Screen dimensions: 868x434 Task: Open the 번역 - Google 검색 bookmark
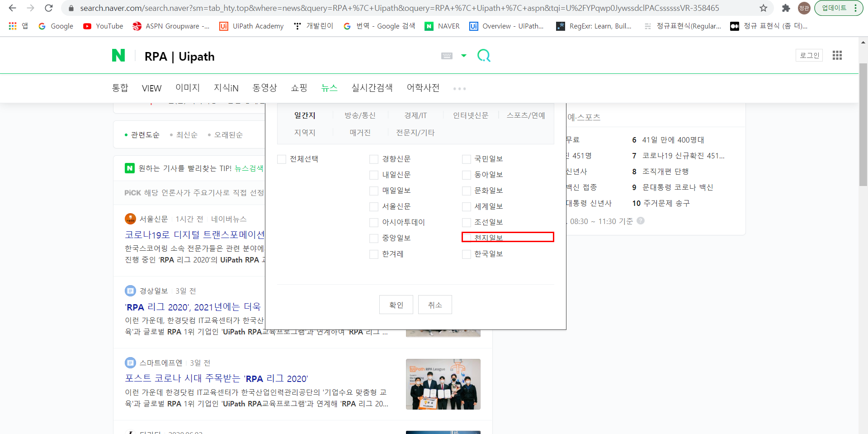[x=379, y=26]
